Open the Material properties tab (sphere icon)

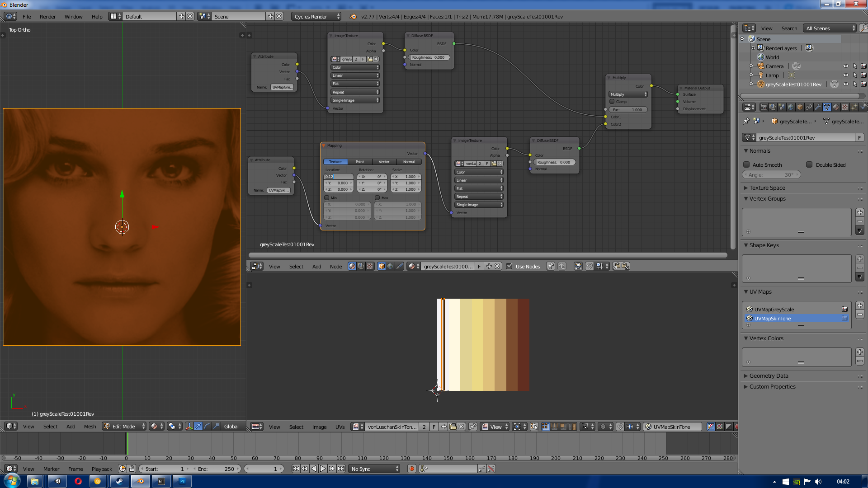[836, 107]
